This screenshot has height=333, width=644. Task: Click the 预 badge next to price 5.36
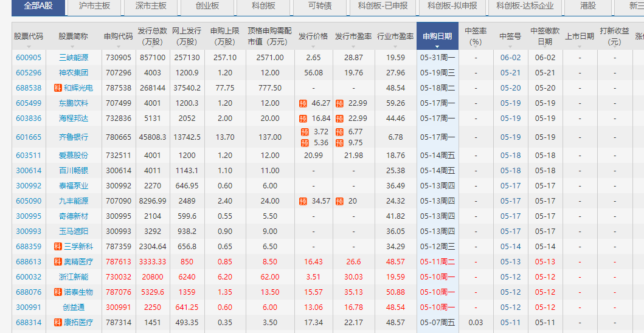coord(305,142)
